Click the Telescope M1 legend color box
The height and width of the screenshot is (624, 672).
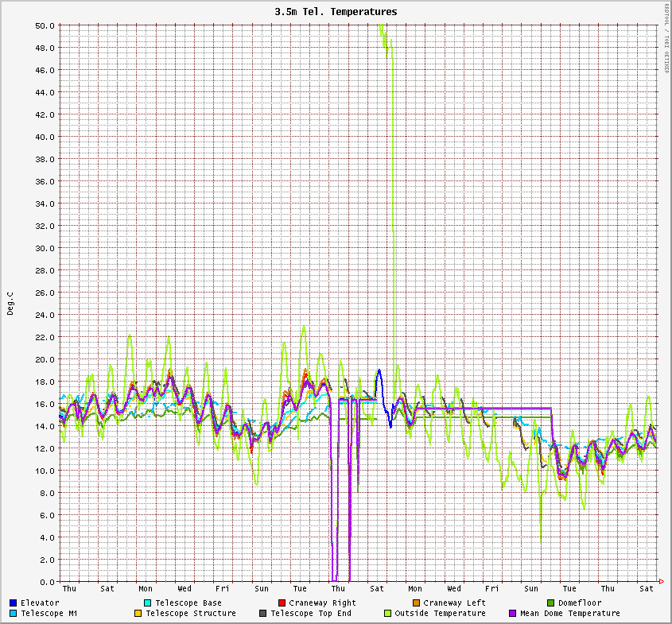(x=14, y=614)
